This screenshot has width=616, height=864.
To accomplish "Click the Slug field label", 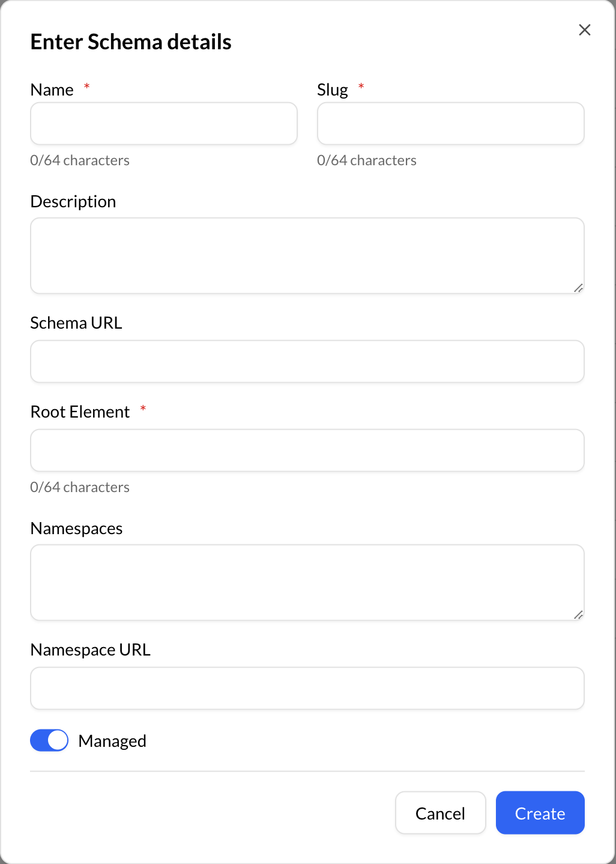I will click(333, 90).
